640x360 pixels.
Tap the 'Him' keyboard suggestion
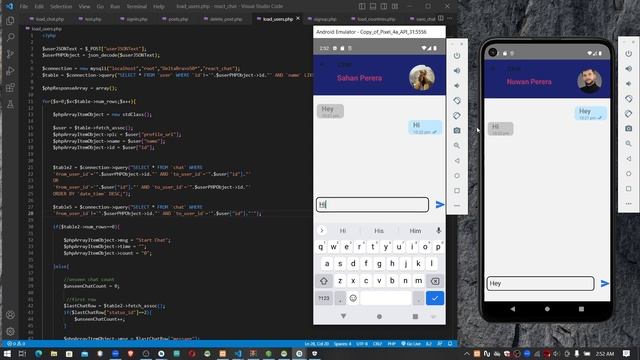[x=415, y=231]
